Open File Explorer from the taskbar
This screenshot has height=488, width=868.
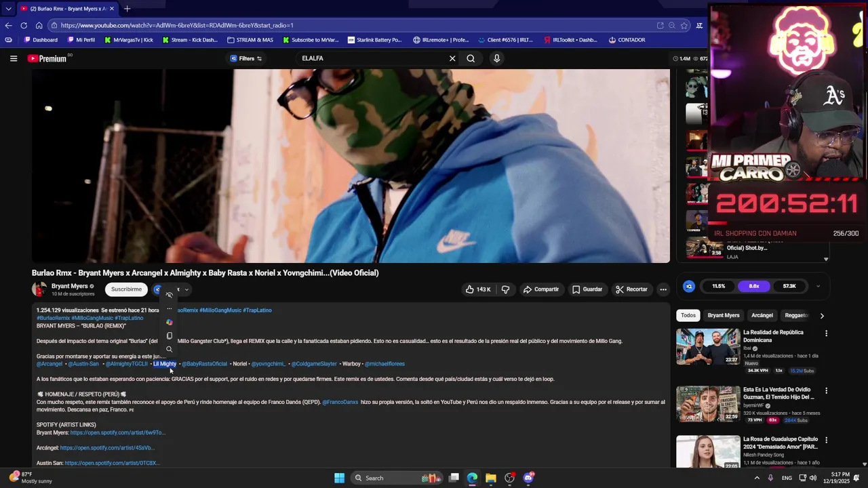click(490, 478)
